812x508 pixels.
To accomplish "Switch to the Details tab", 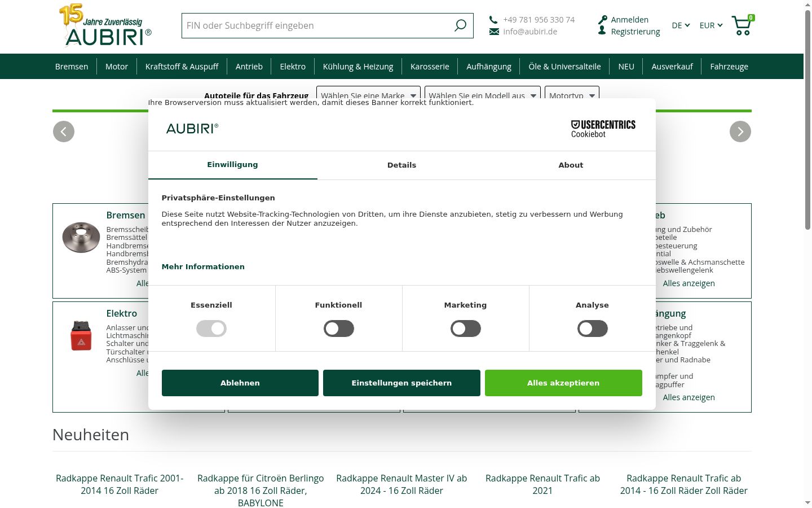I will (401, 165).
